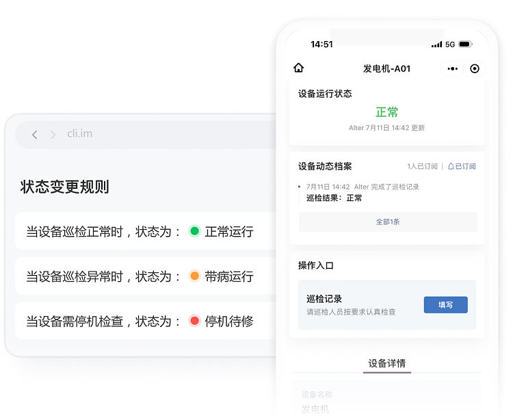513x420 pixels.
Task: Select the 当设备巡检异常时 rule row
Action: (144, 276)
